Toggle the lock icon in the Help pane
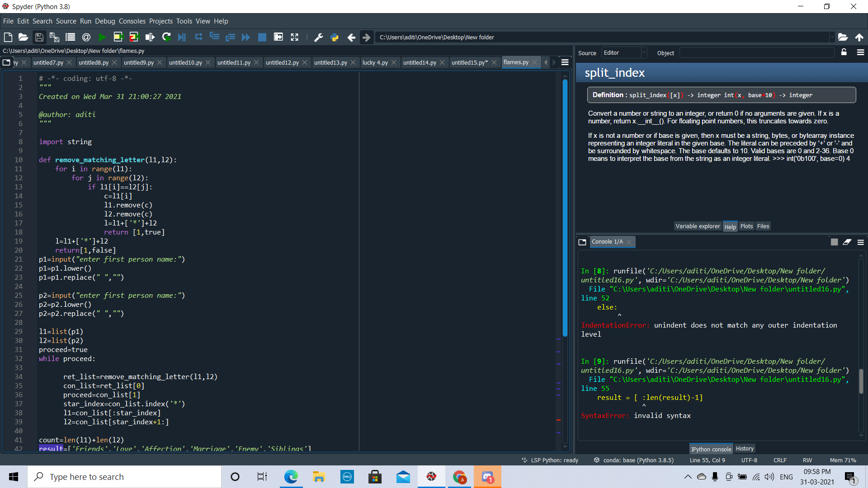This screenshot has width=868, height=488. click(844, 52)
